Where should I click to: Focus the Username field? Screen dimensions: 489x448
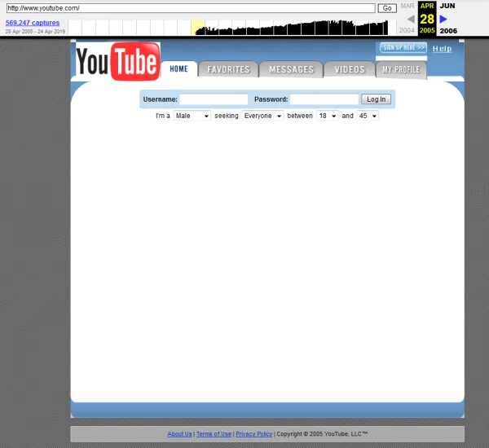tap(214, 99)
